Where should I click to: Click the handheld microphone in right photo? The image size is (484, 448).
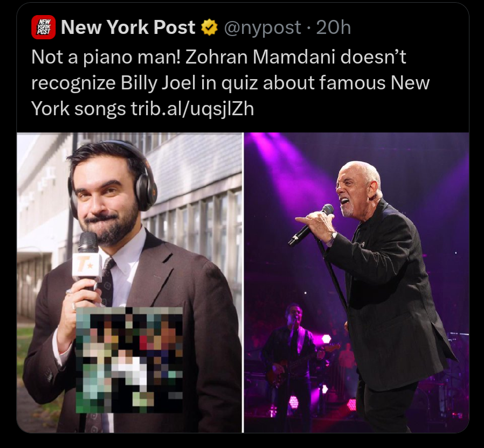click(x=311, y=225)
